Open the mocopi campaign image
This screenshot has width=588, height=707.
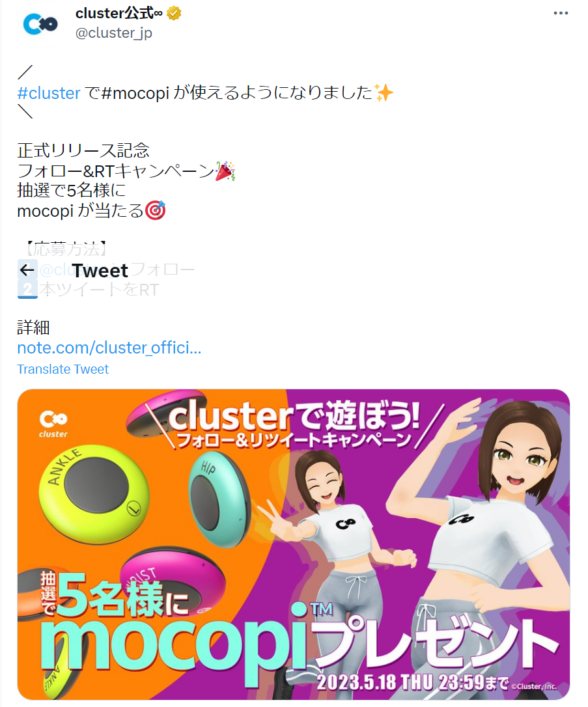click(x=294, y=544)
